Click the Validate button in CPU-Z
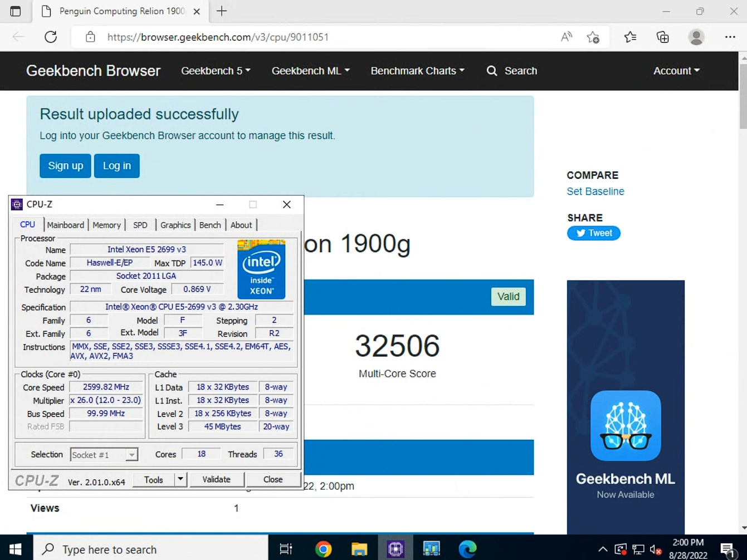This screenshot has width=747, height=560. [216, 479]
